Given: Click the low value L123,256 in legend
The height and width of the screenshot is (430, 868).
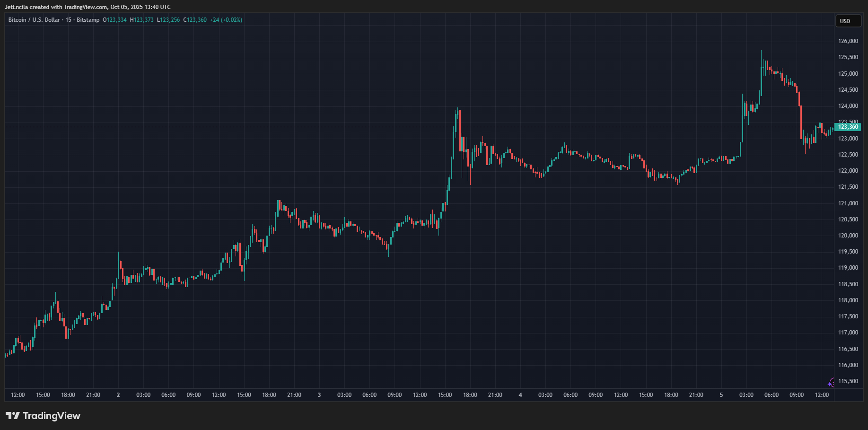Looking at the screenshot, I should click(x=168, y=20).
